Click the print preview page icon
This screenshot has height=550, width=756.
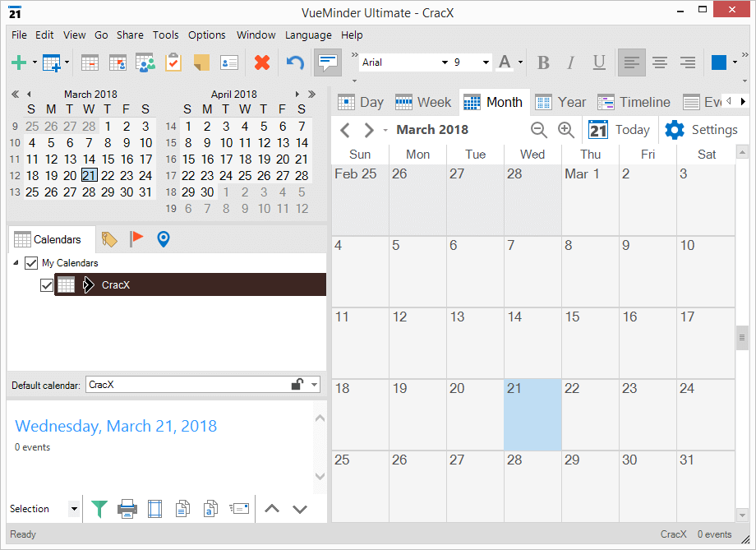[x=154, y=509]
